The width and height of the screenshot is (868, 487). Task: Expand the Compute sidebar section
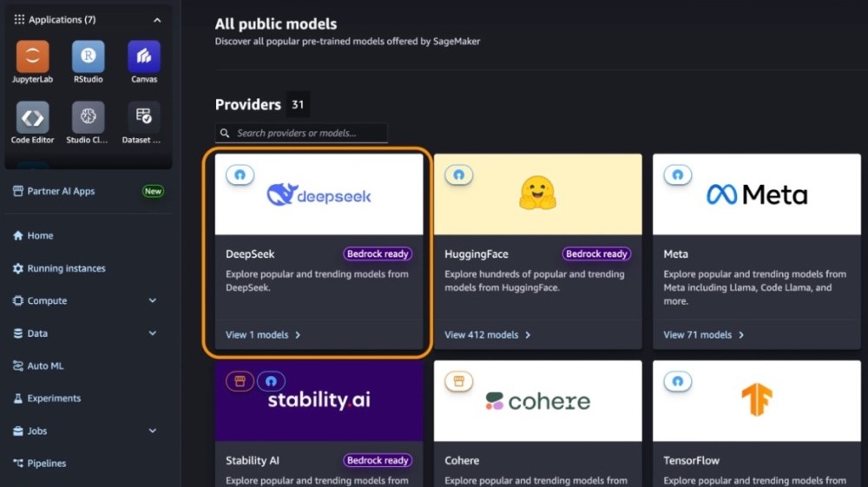[153, 301]
